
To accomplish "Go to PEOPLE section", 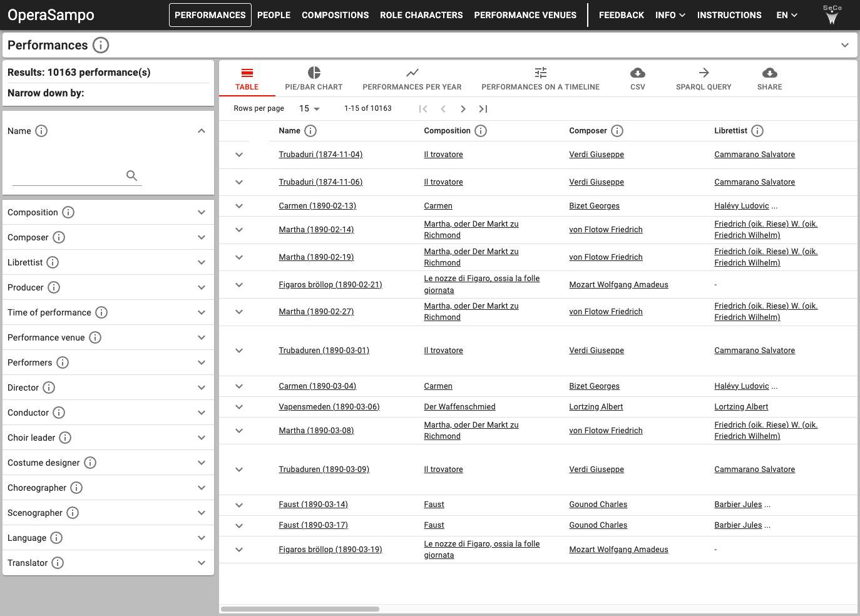I will tap(274, 15).
